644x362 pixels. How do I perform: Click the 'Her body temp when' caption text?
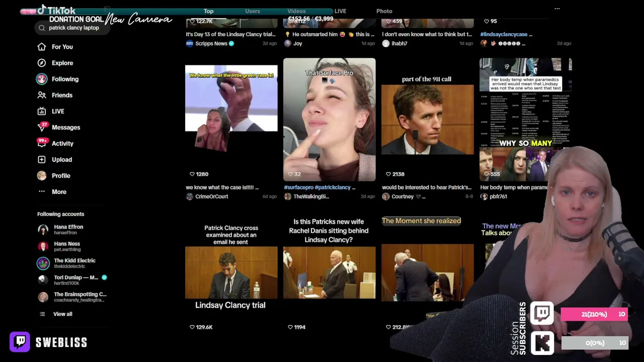[514, 188]
